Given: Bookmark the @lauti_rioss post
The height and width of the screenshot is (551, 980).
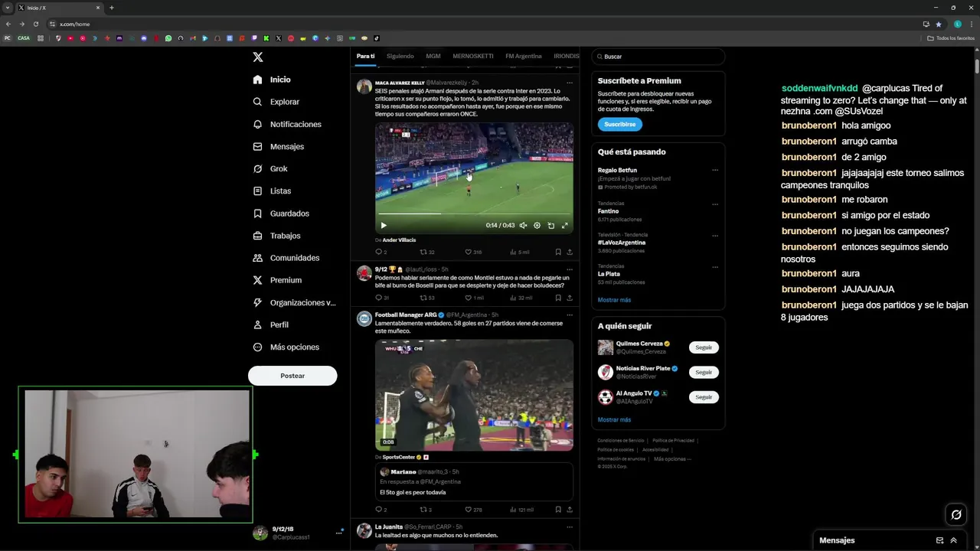Looking at the screenshot, I should pos(557,298).
